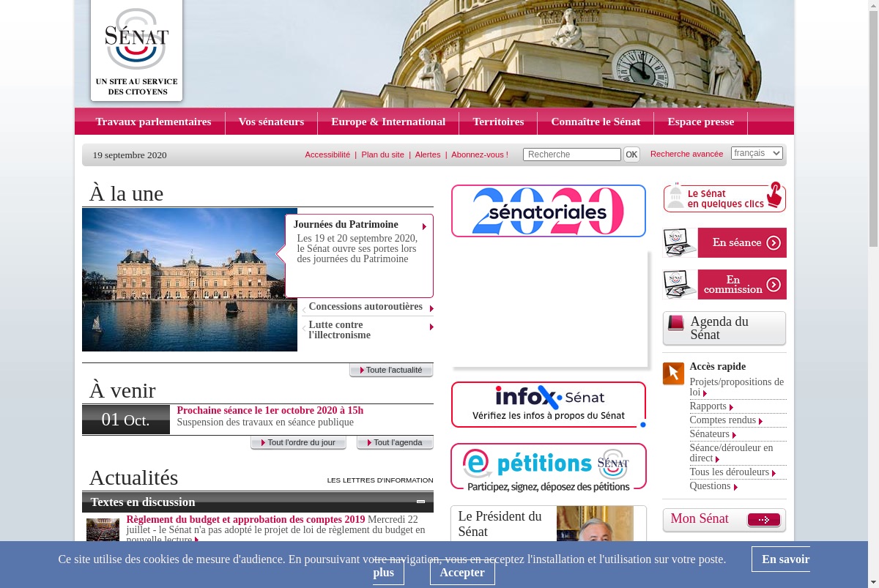
Task: Open Espace presse menu
Action: [x=700, y=122]
